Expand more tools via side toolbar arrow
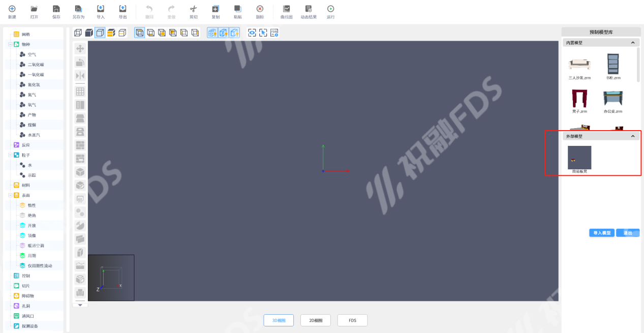The height and width of the screenshot is (333, 644). pos(80,305)
